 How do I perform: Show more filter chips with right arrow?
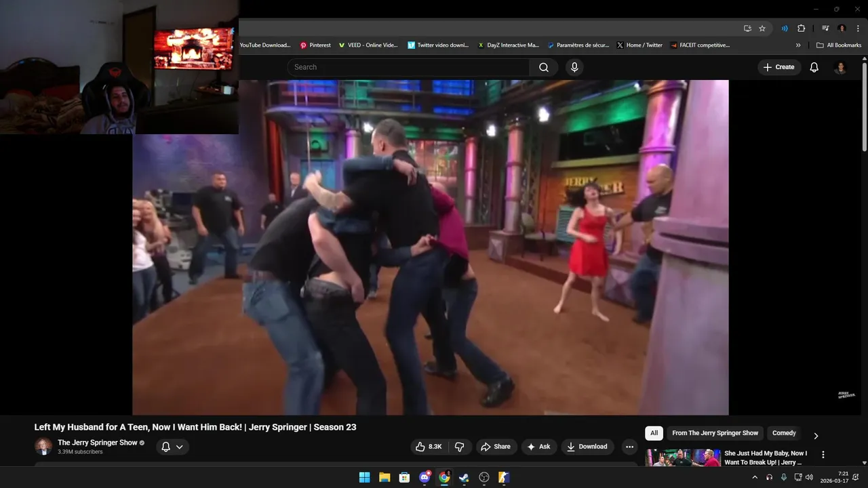click(816, 436)
